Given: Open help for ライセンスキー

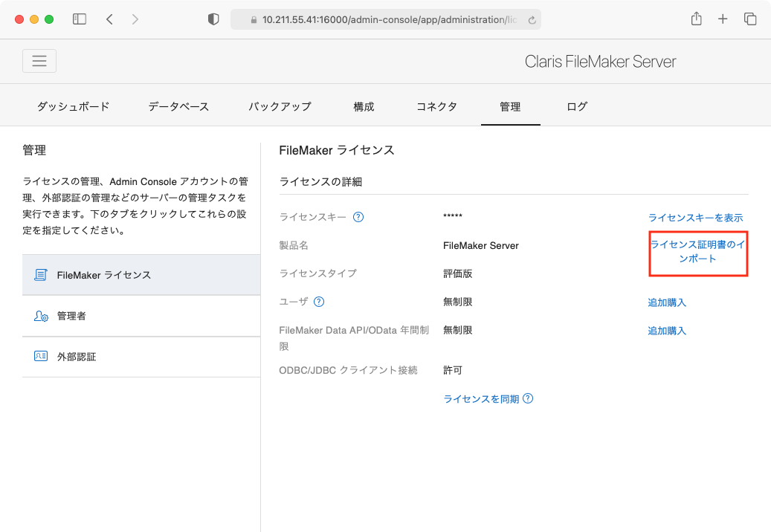Looking at the screenshot, I should pos(358,216).
